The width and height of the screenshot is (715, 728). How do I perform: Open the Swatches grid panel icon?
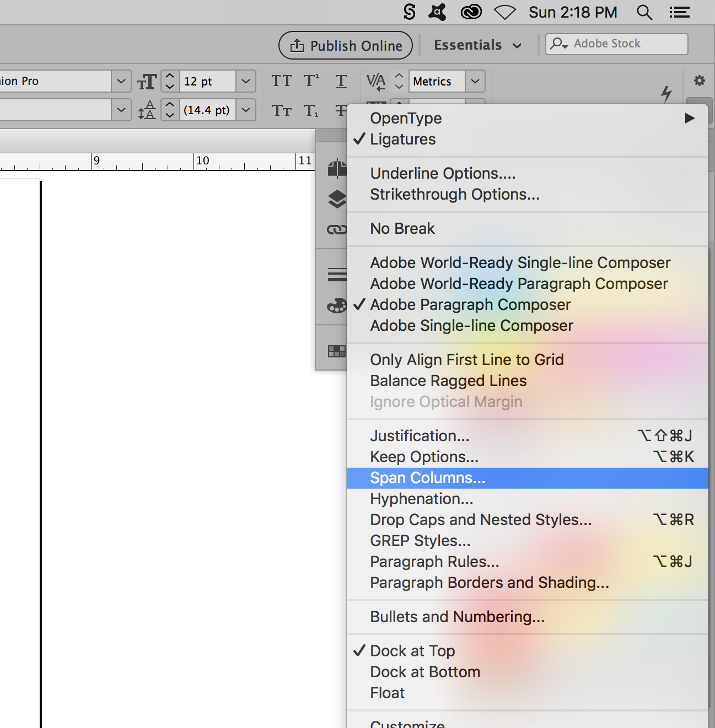pyautogui.click(x=337, y=351)
